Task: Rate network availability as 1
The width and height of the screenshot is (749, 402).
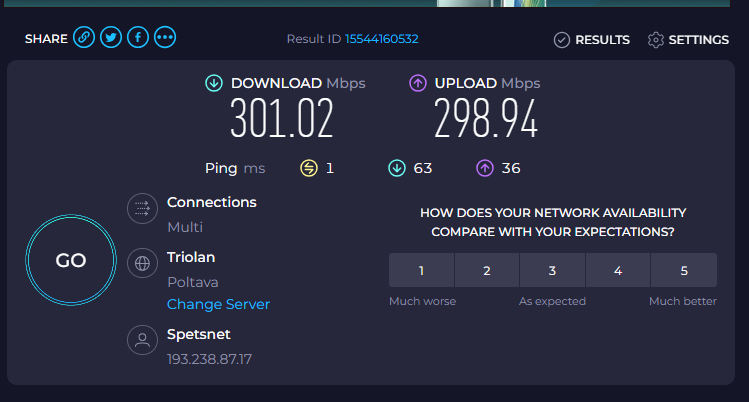Action: (x=421, y=270)
